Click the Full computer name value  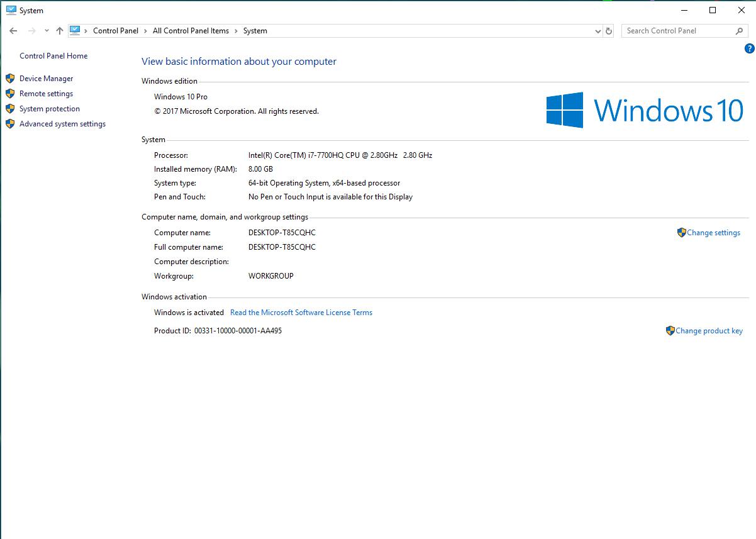282,247
